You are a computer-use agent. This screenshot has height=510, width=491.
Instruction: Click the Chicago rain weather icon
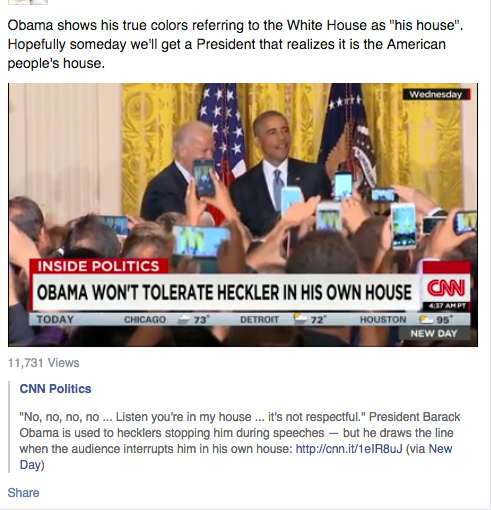click(x=183, y=320)
